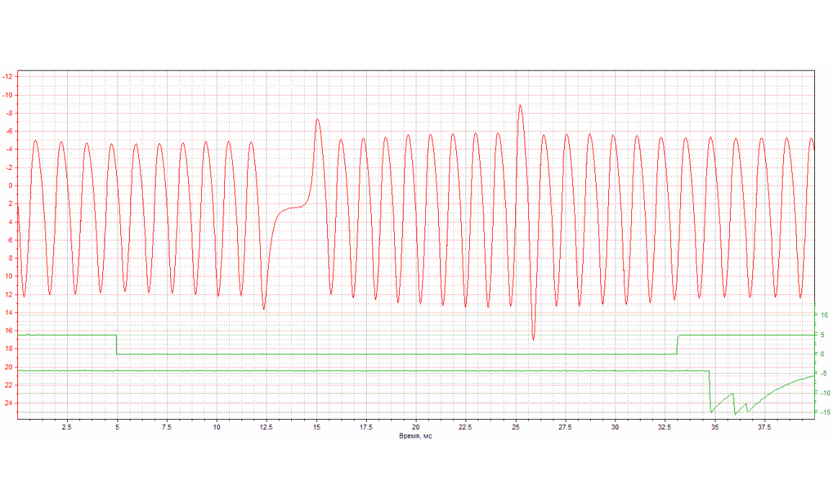This screenshot has height=504, width=833.
Task: Click the 10 label on the green right axis
Action: (824, 315)
